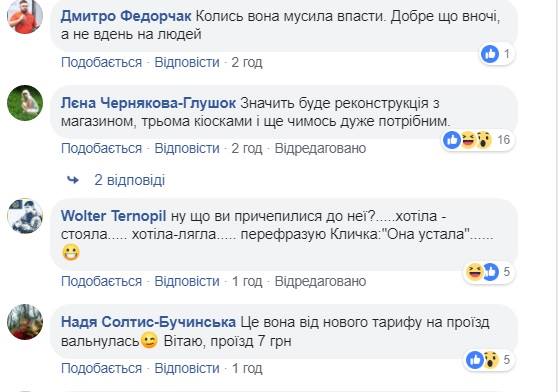Open the 2 год timestamp on Дмитро's comment
Viewport: 558px width, 392px height.
coord(247,62)
